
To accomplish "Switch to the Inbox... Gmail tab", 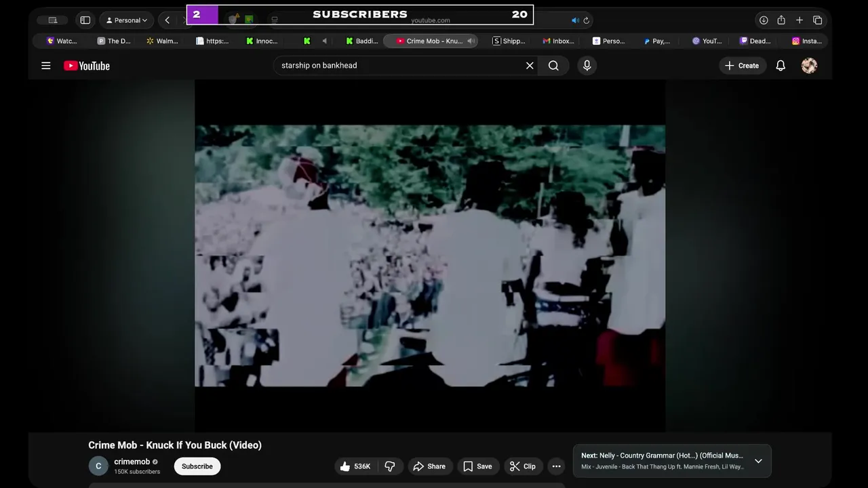I will point(558,41).
